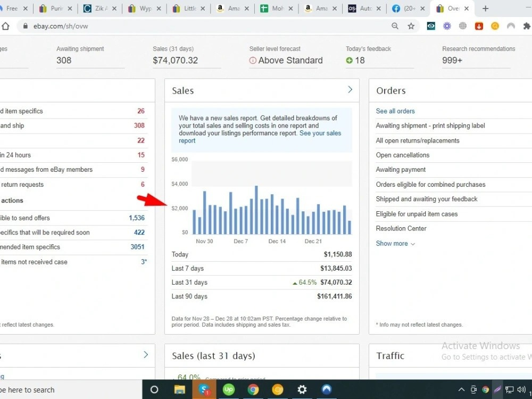
Task: Click the zoom magnifier icon in address bar
Action: [x=395, y=26]
